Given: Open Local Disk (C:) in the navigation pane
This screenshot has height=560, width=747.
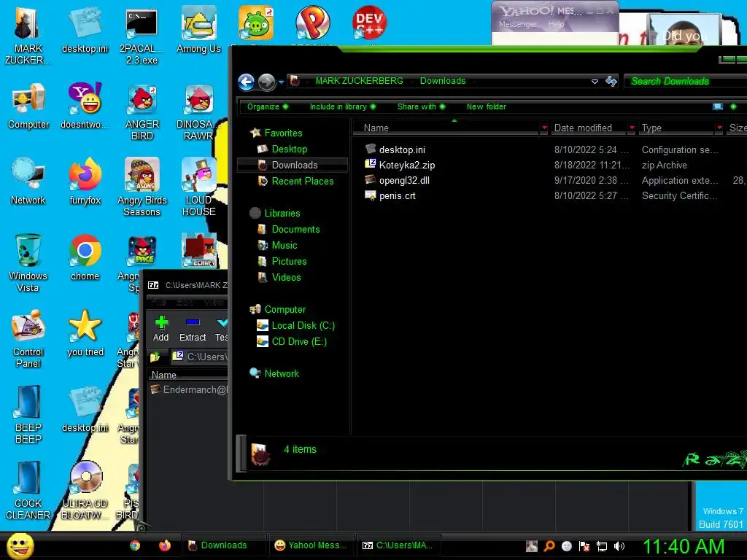Looking at the screenshot, I should tap(303, 326).
